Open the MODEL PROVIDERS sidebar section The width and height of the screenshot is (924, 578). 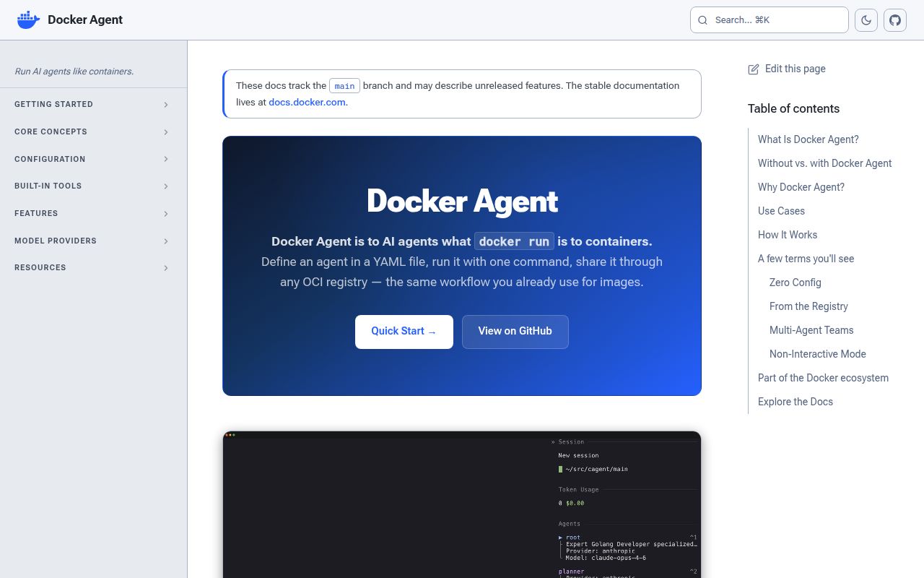93,241
